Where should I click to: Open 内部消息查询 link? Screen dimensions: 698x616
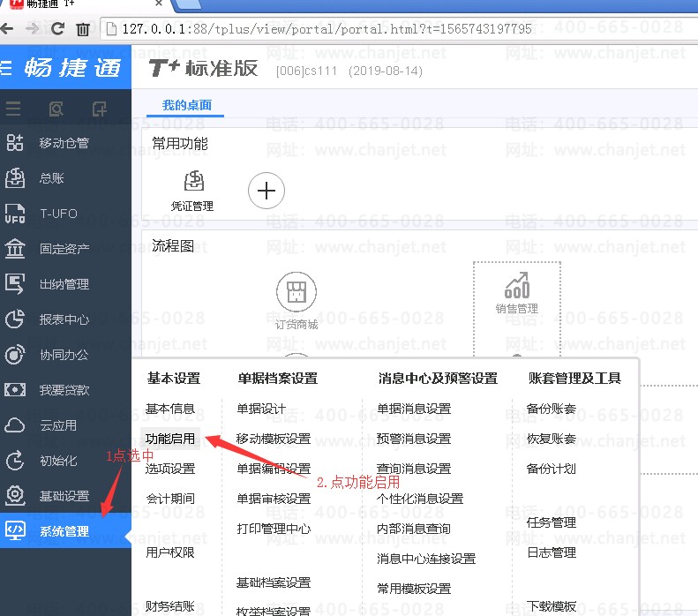click(x=414, y=529)
